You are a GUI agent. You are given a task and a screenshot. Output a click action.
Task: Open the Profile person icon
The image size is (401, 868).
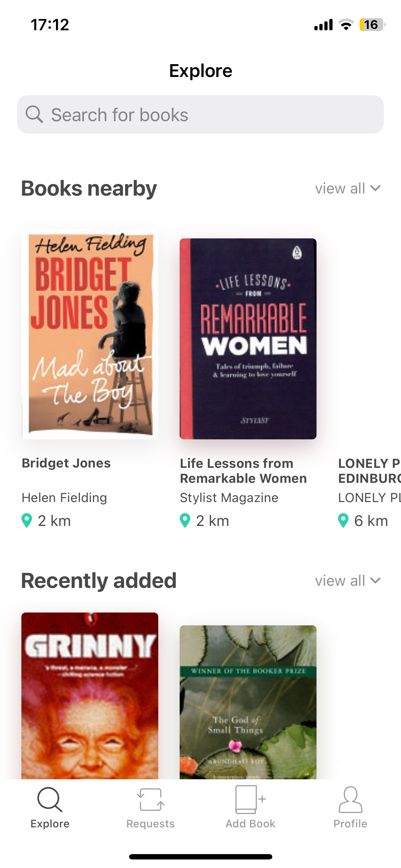pos(350,799)
